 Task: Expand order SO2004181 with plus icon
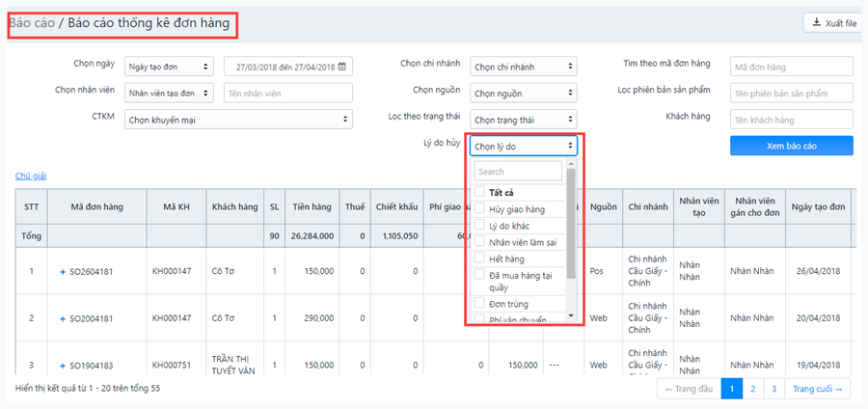pyautogui.click(x=63, y=318)
